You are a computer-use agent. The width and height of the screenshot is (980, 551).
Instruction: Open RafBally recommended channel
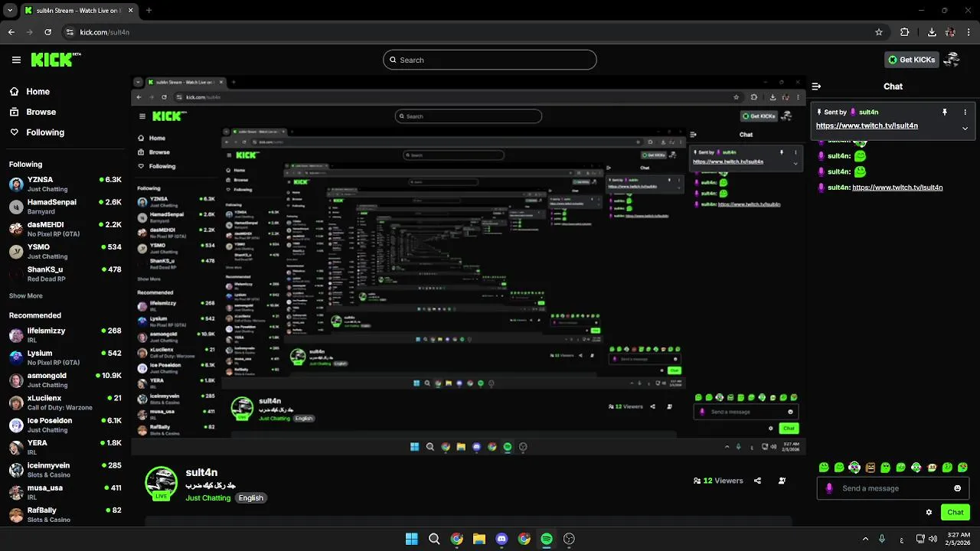65,514
